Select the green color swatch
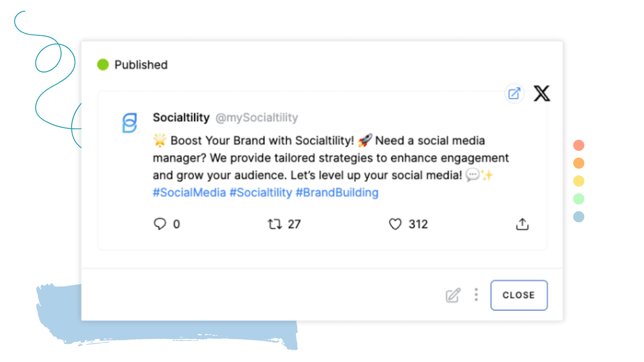The image size is (644, 362). pyautogui.click(x=579, y=199)
